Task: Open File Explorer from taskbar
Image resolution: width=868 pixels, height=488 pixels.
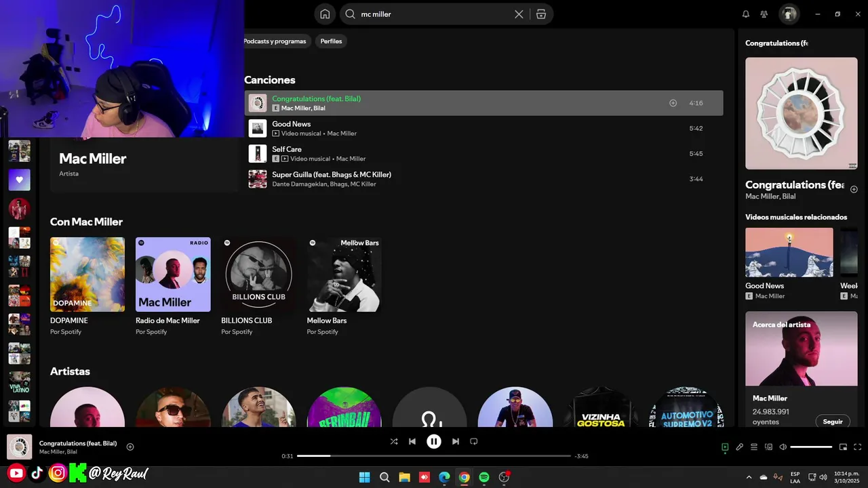Action: (404, 477)
